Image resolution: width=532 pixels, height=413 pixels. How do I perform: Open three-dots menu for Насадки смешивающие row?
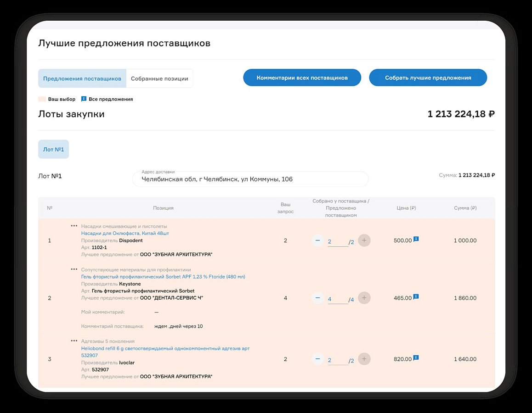[x=74, y=226]
